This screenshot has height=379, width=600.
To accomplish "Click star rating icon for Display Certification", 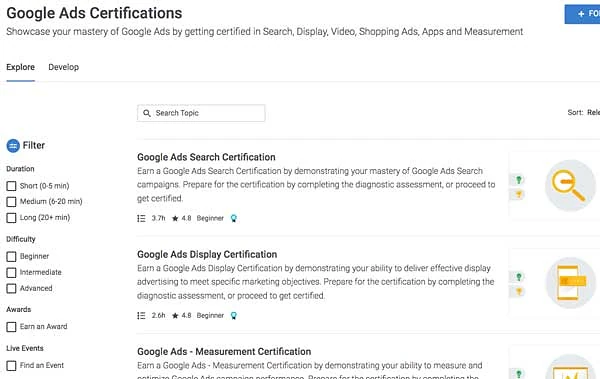I will click(x=175, y=315).
